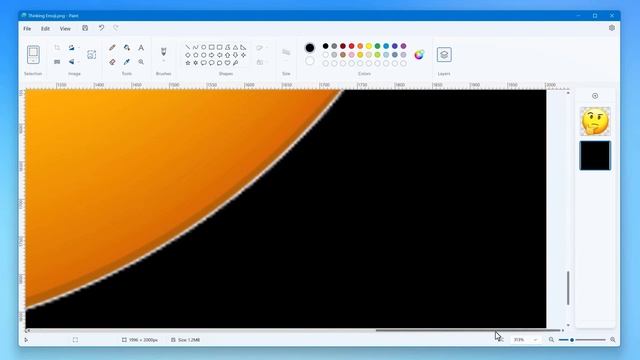The image size is (640, 360).
Task: Open the Size selector
Action: (286, 53)
